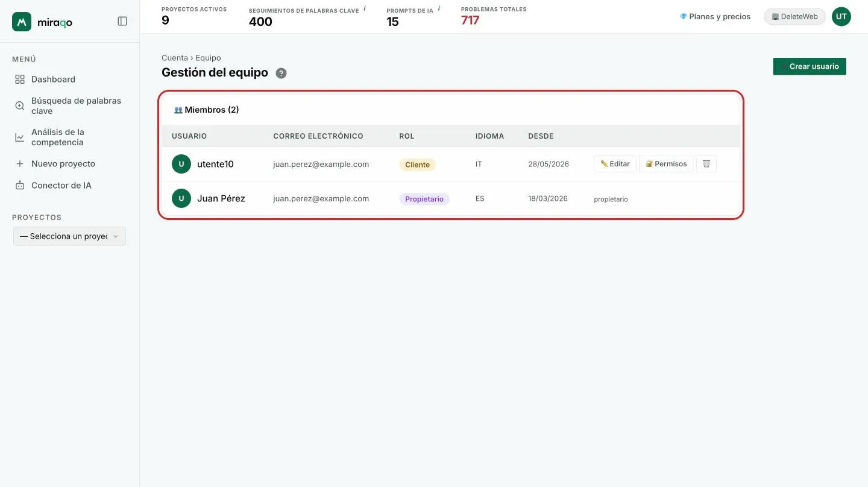Open the help icon next to Gestión del equipo
The height and width of the screenshot is (487, 868).
(x=281, y=73)
